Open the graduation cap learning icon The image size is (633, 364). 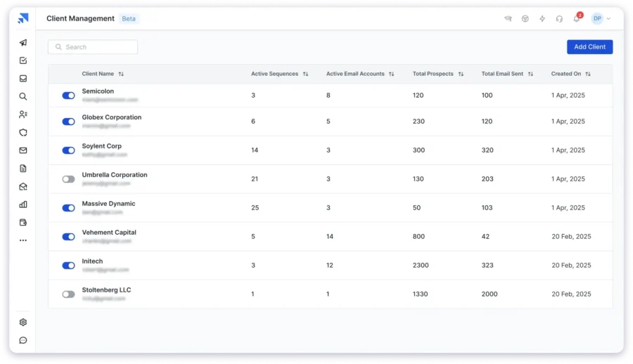click(508, 19)
